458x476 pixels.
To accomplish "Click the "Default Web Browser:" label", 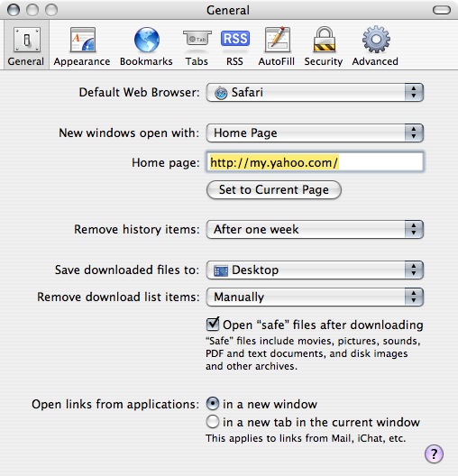I will coord(140,92).
